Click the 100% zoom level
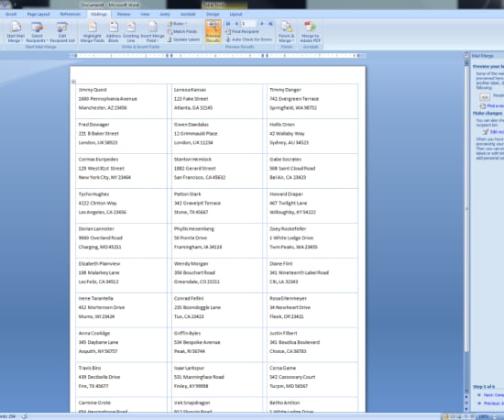 pos(483,416)
